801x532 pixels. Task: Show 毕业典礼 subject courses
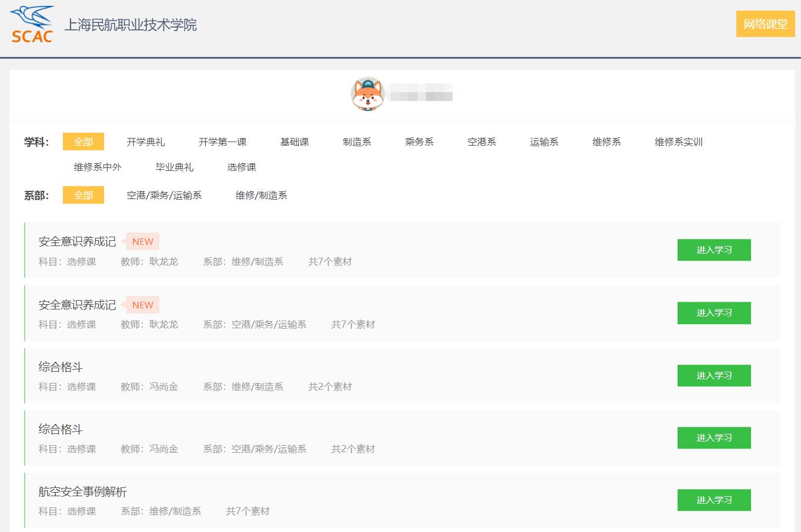(x=175, y=167)
